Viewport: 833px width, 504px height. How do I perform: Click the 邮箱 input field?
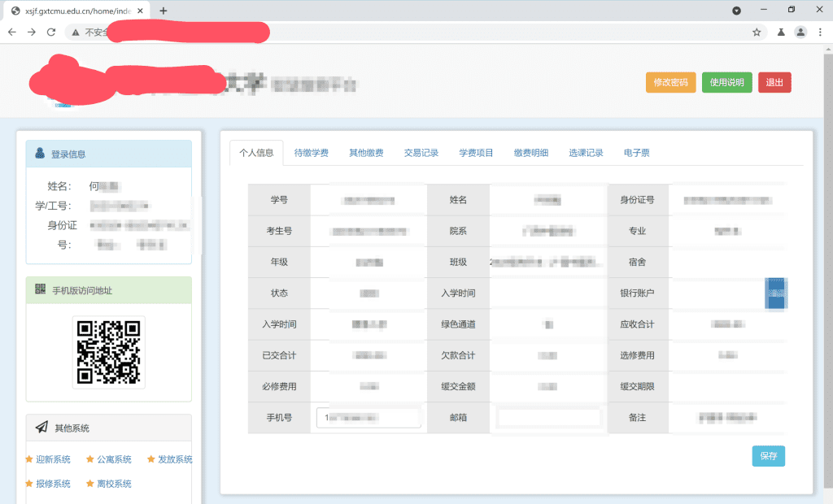[x=549, y=418]
